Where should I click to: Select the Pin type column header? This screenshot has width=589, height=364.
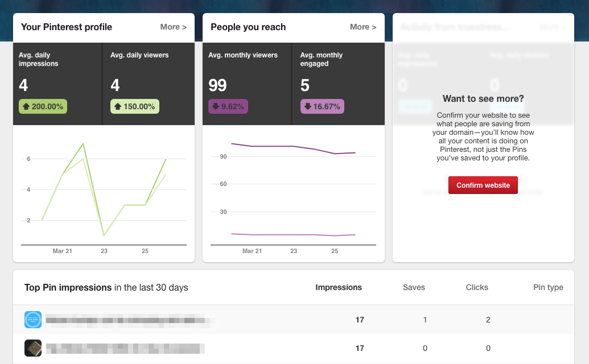548,287
